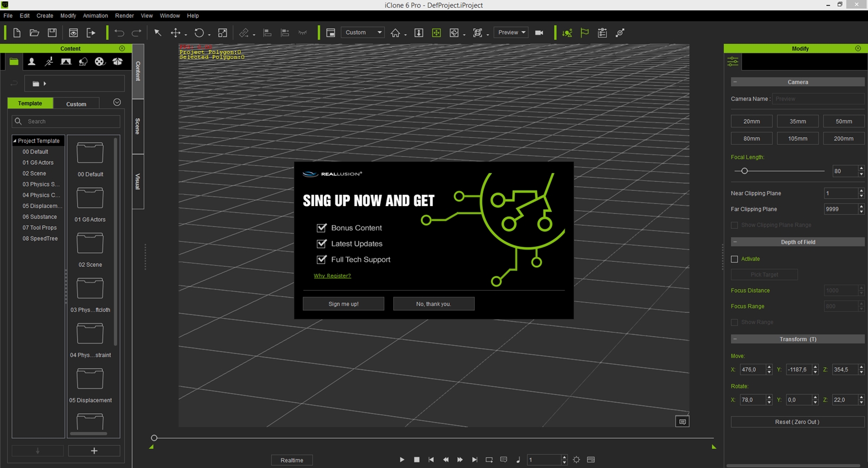The image size is (868, 468).
Task: Collapse the Depth of Field section
Action: tap(735, 242)
